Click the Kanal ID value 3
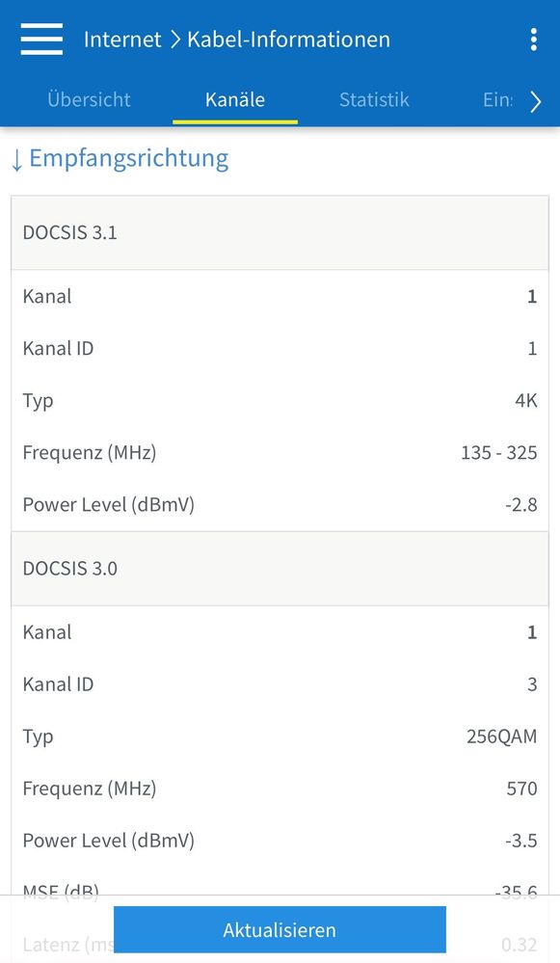 pyautogui.click(x=532, y=684)
